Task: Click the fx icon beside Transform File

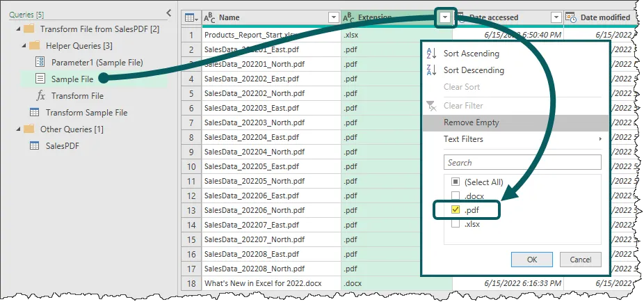Action: pyautogui.click(x=40, y=96)
